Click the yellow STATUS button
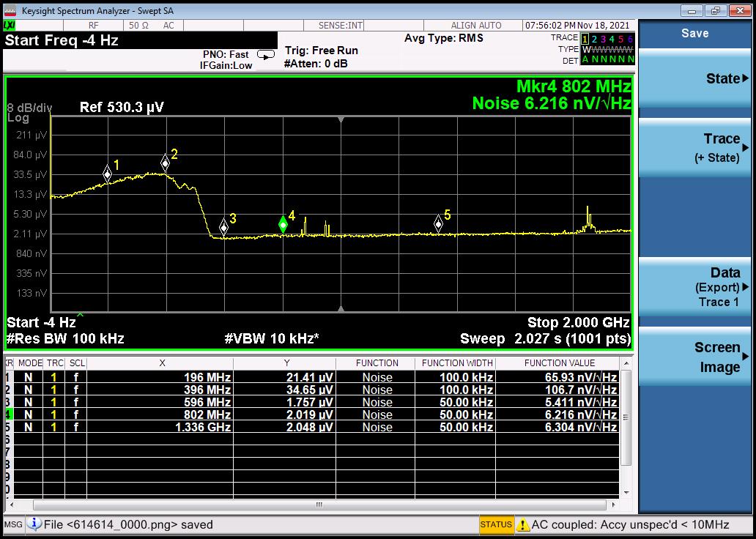The height and width of the screenshot is (539, 756). point(496,524)
